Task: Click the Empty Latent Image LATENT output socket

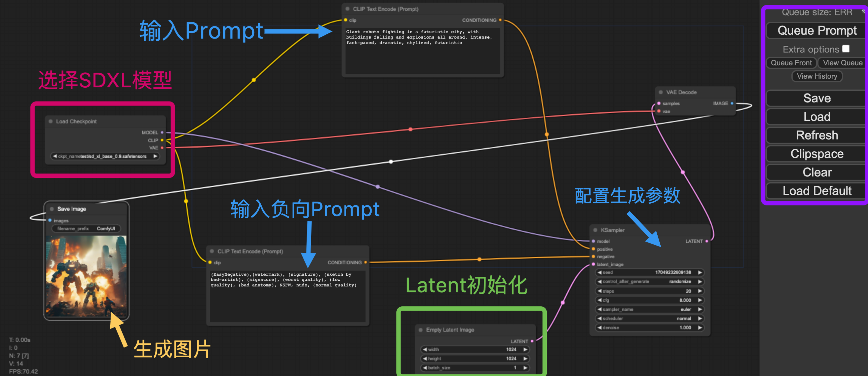Action: [532, 341]
